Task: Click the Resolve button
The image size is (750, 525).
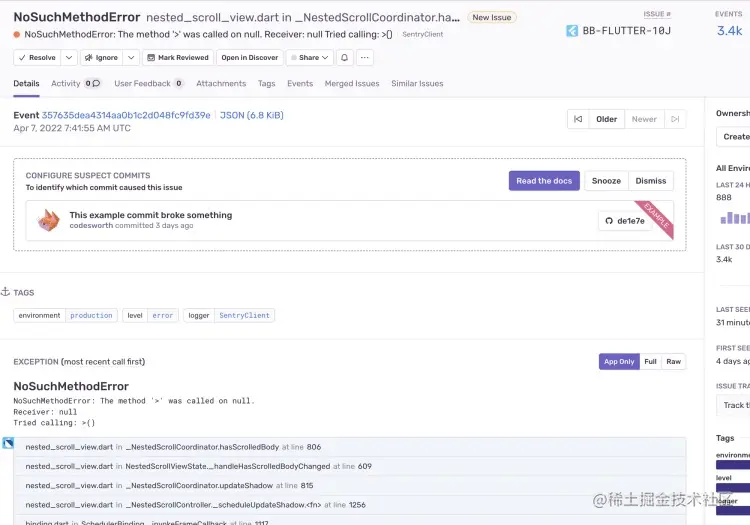Action: pos(37,57)
